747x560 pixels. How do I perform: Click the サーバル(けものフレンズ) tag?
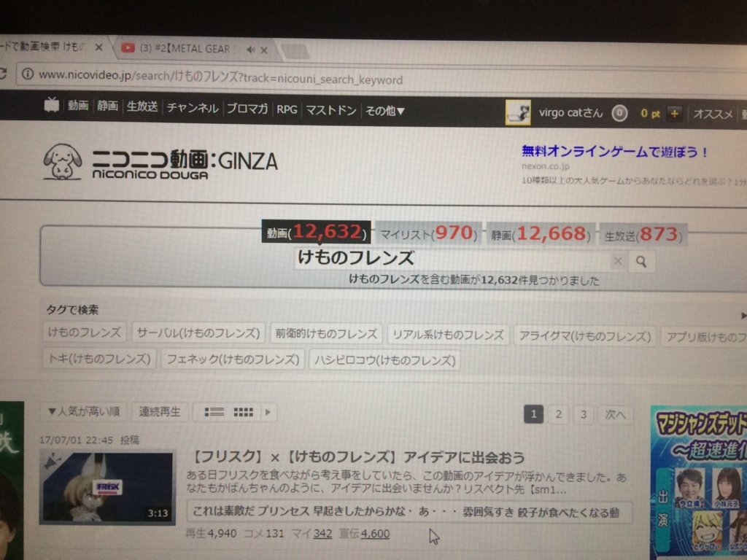coord(198,332)
